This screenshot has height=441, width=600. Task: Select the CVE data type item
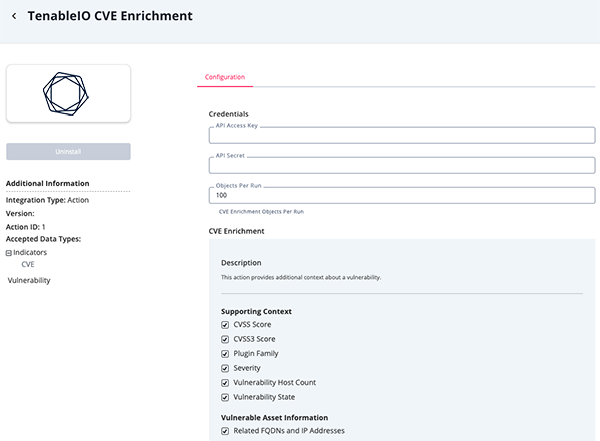[28, 265]
